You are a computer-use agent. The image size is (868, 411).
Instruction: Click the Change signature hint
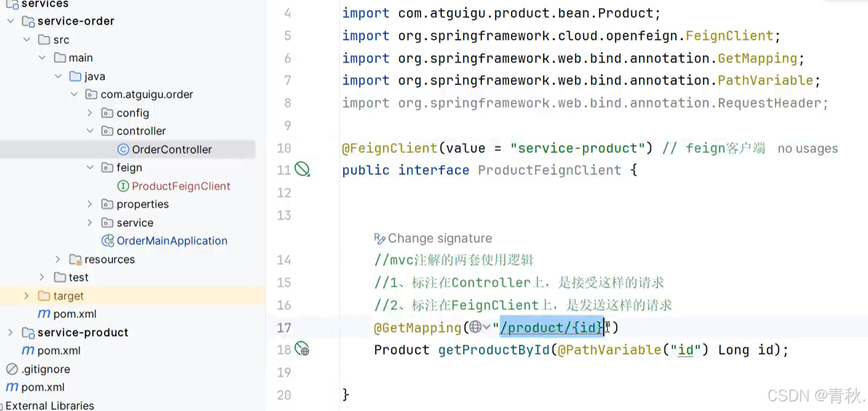tap(439, 238)
